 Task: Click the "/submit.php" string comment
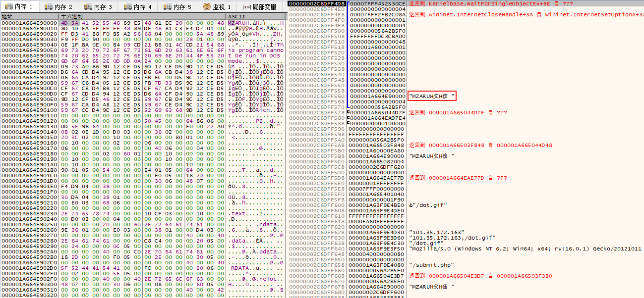coord(432,265)
